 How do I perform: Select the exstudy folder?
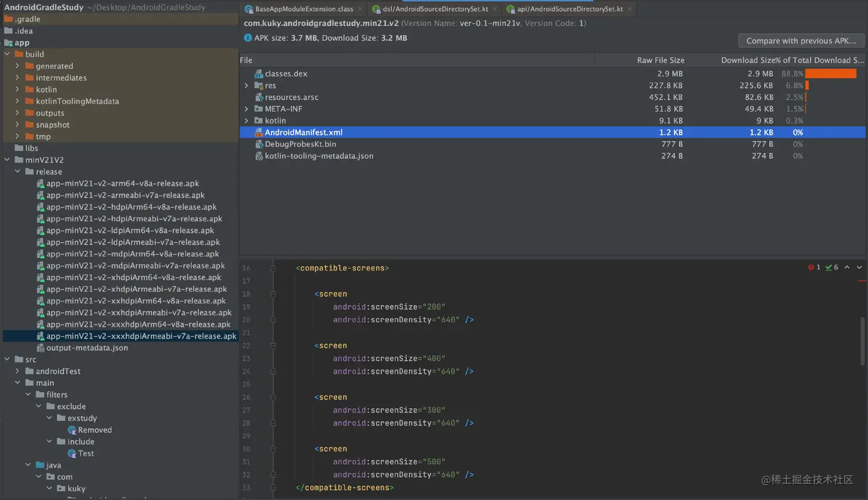(x=82, y=418)
